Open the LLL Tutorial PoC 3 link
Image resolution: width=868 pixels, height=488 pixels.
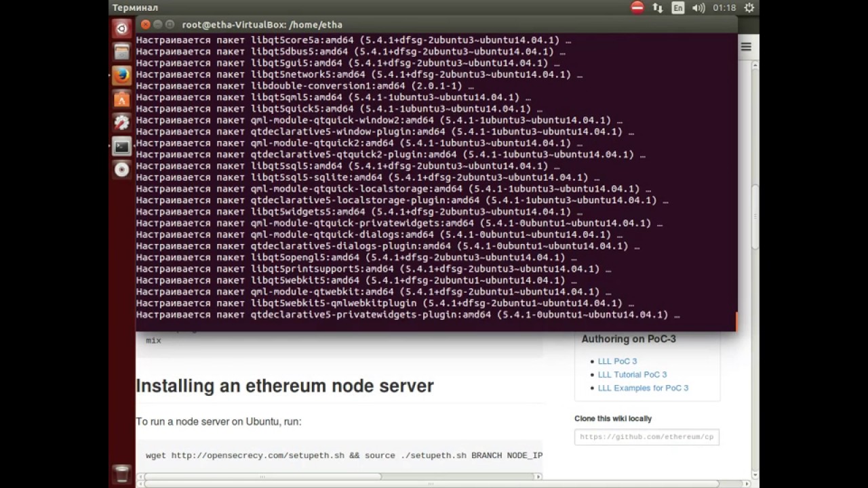[632, 375]
